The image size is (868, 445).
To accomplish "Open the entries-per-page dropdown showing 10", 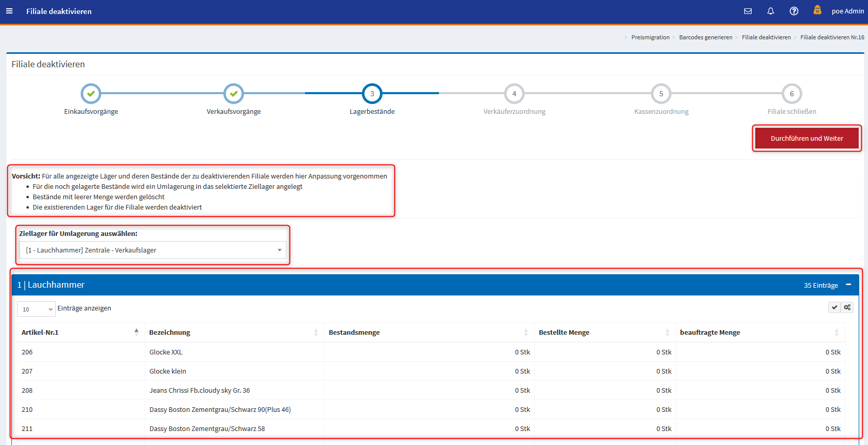I will tap(36, 309).
